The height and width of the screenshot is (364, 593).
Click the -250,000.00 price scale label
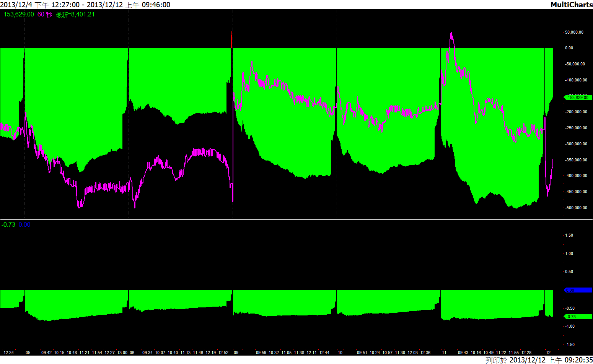click(576, 128)
